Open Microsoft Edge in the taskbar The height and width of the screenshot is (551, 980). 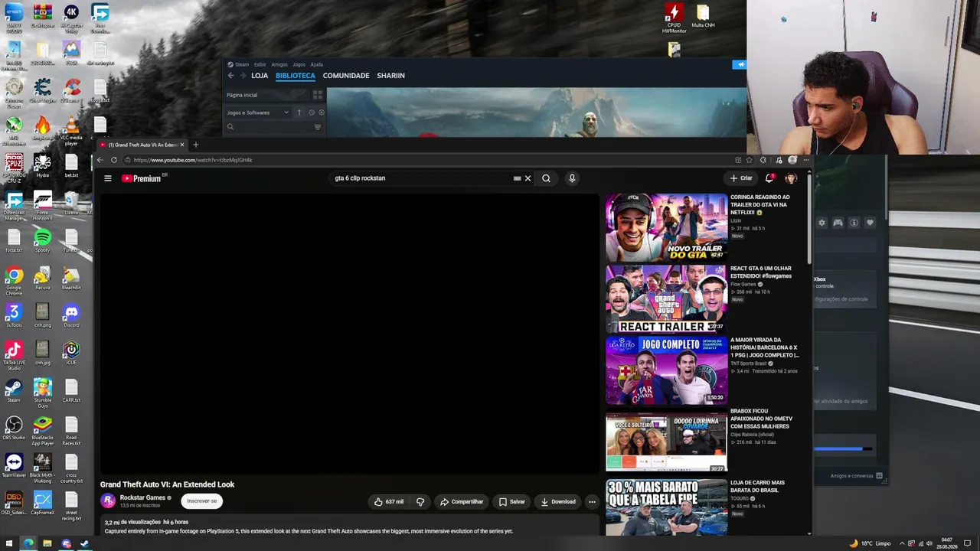[28, 544]
